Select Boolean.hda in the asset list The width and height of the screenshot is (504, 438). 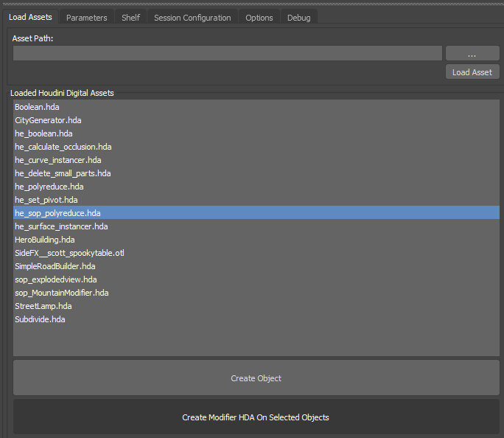coord(37,107)
